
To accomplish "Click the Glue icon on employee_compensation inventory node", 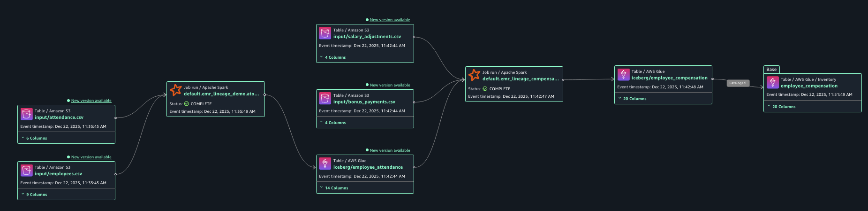I will click(x=772, y=83).
